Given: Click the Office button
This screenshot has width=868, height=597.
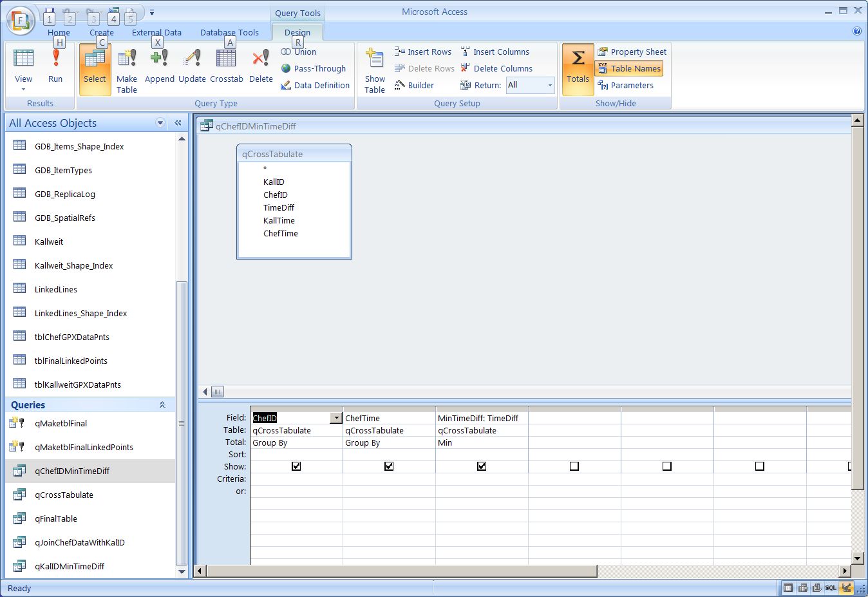Looking at the screenshot, I should [20, 20].
